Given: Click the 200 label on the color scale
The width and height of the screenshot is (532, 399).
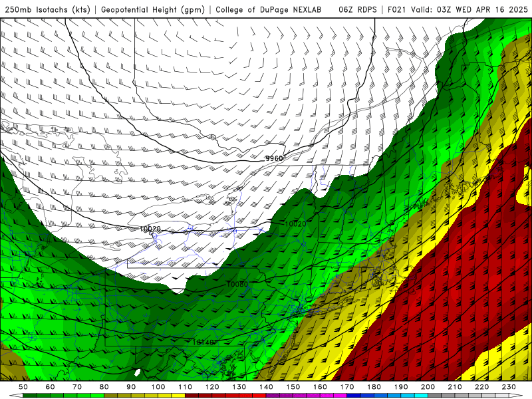Looking at the screenshot, I should tap(428, 387).
